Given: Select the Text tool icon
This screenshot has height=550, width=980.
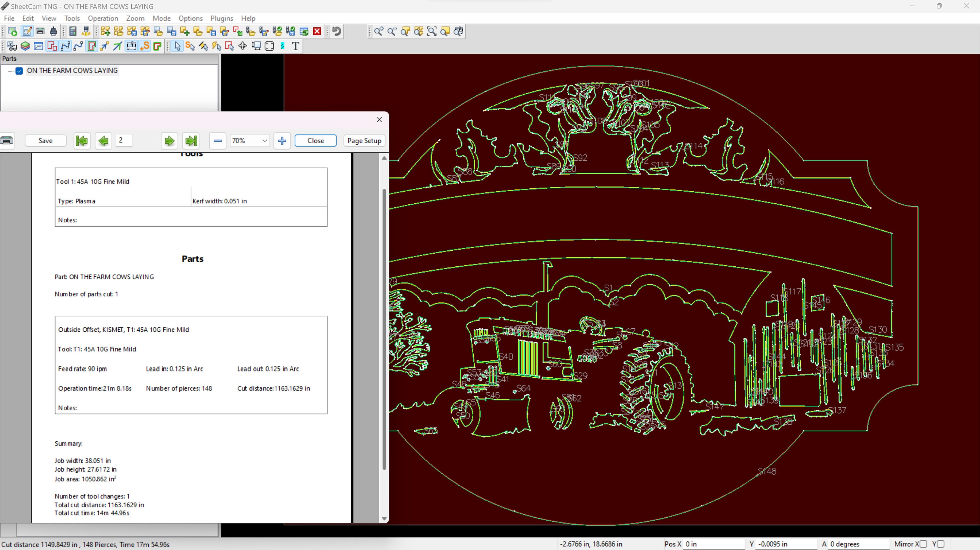Looking at the screenshot, I should click(296, 46).
